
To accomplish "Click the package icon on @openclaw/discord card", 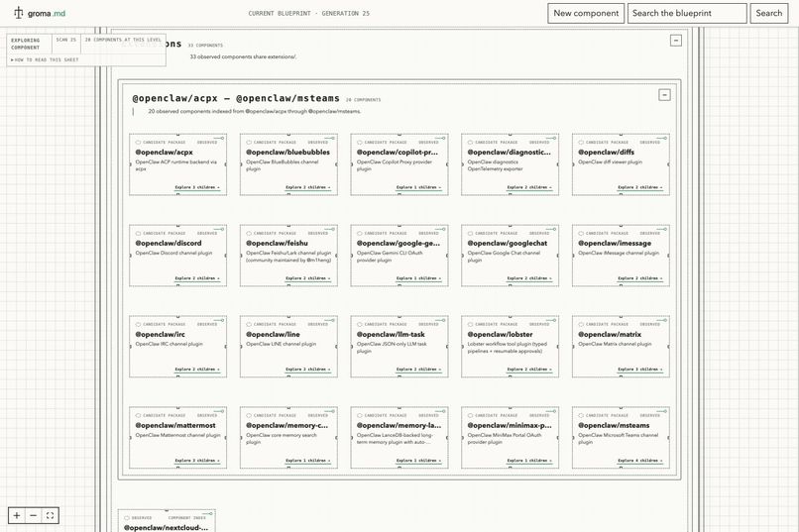I will (138, 234).
